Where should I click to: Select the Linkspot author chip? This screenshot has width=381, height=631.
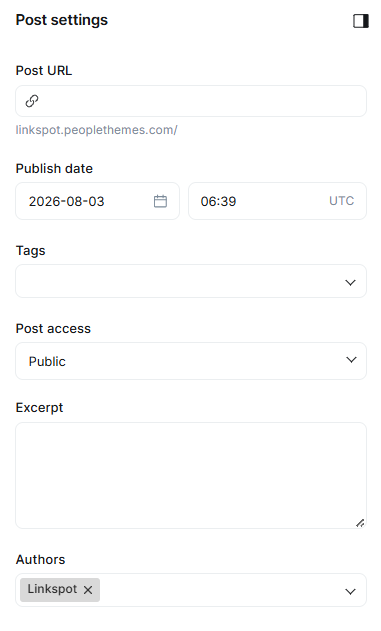point(60,590)
